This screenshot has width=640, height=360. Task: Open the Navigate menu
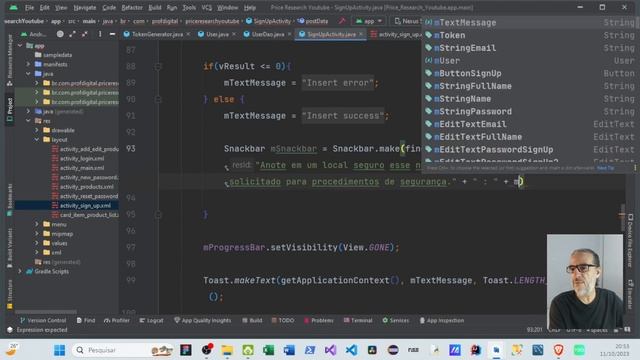[x=84, y=7]
